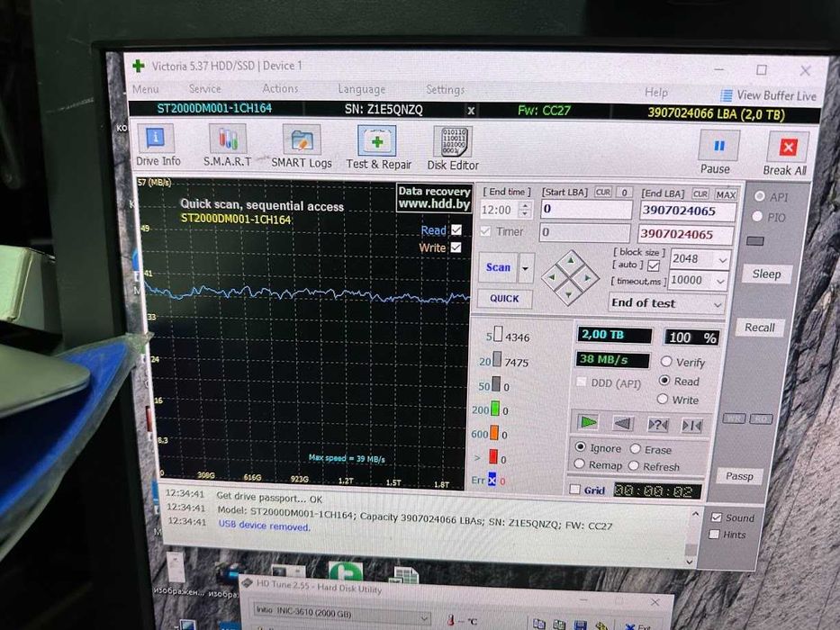Open the End of test dropdown
The height and width of the screenshot is (630, 840).
coord(667,303)
